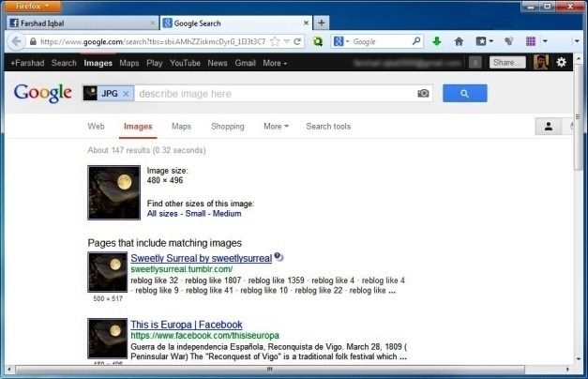588x379 pixels.
Task: Open Small sizes link
Action: point(195,214)
